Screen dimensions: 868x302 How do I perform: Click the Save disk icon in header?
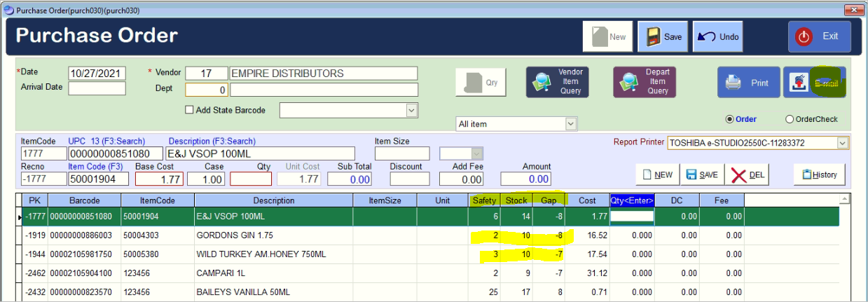click(663, 37)
